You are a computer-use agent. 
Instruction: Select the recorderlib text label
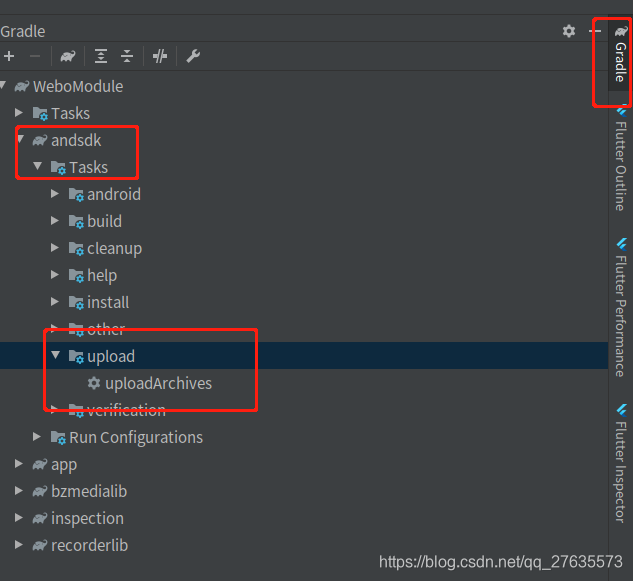[90, 545]
